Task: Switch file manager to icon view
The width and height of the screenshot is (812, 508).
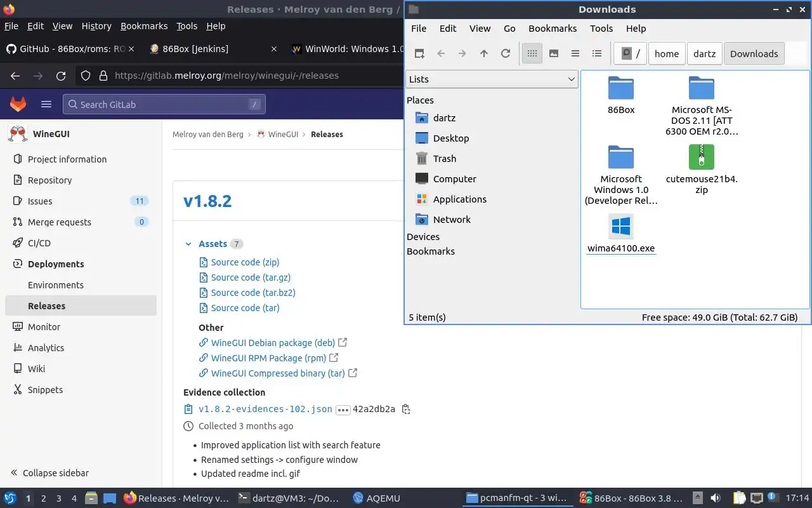Action: pos(532,54)
